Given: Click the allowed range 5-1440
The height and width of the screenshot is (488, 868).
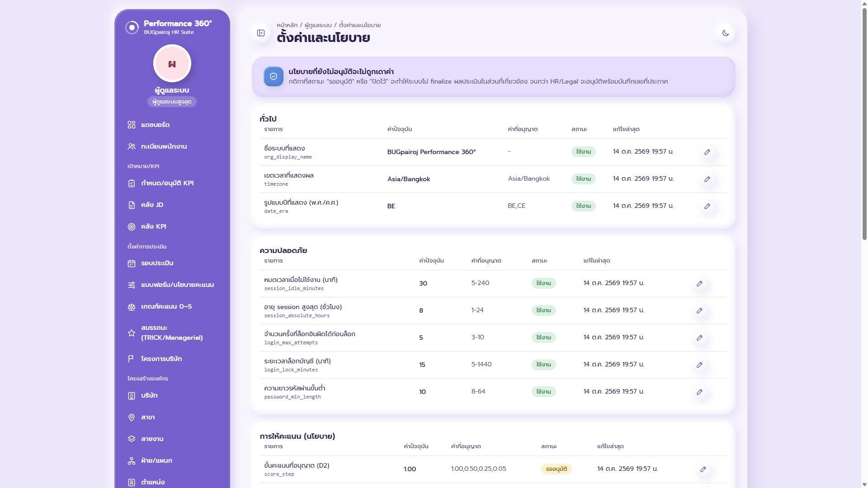Looking at the screenshot, I should [481, 364].
